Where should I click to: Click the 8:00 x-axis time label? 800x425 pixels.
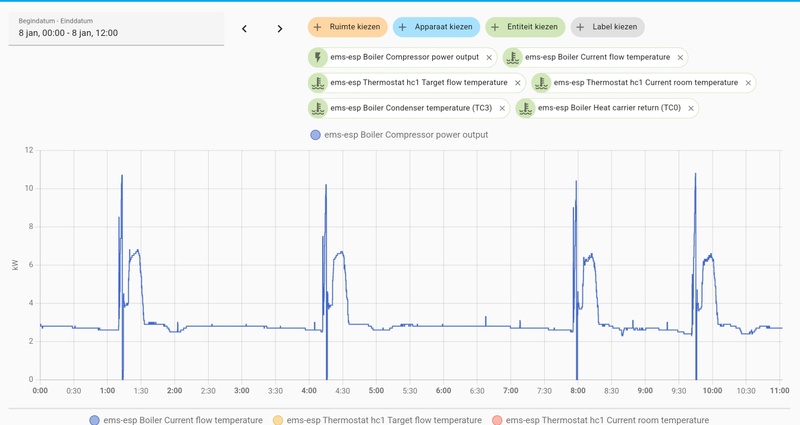[x=578, y=391]
